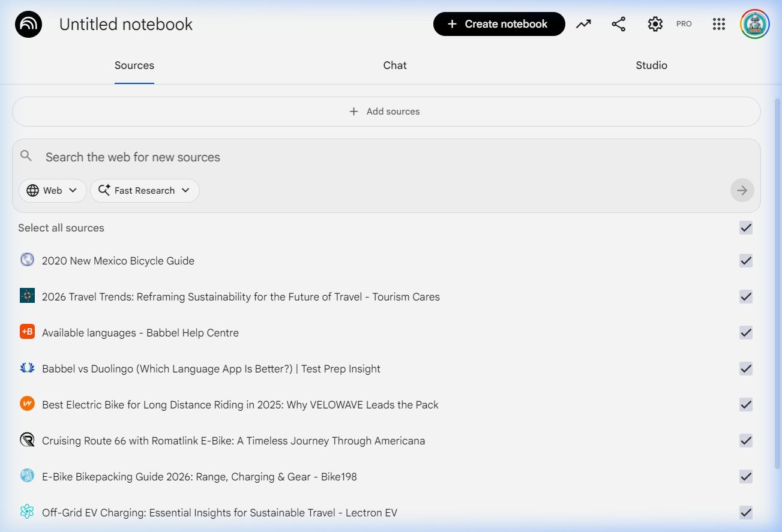Image resolution: width=782 pixels, height=532 pixels.
Task: Click the share notebook icon
Action: pos(618,24)
